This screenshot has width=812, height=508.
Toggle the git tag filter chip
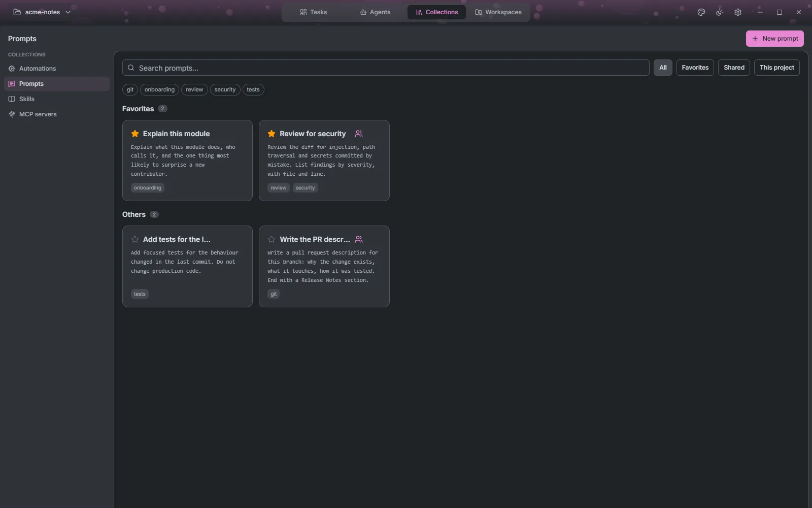[130, 90]
